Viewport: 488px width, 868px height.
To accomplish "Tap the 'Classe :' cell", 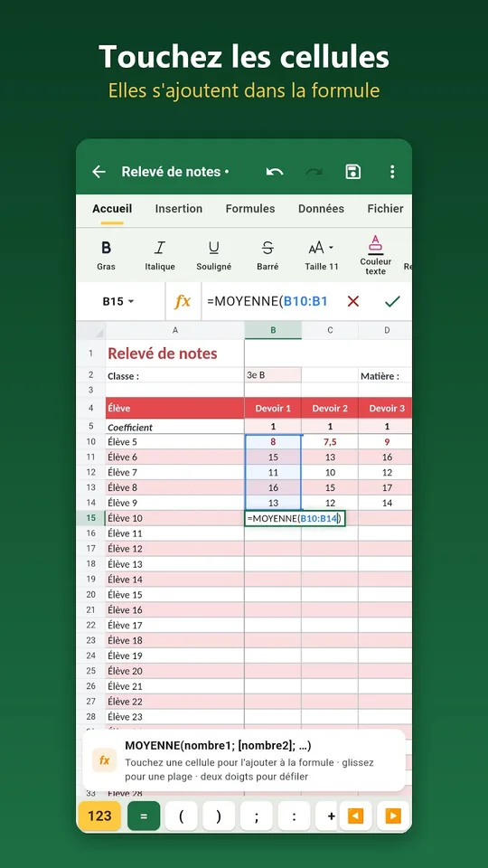I will [x=174, y=376].
